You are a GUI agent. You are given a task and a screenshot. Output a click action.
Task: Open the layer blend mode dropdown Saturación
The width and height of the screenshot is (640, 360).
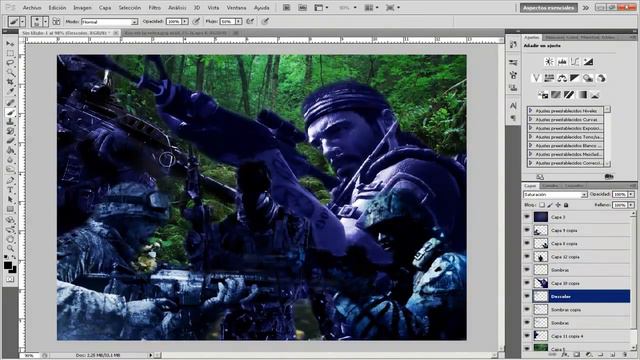point(555,195)
